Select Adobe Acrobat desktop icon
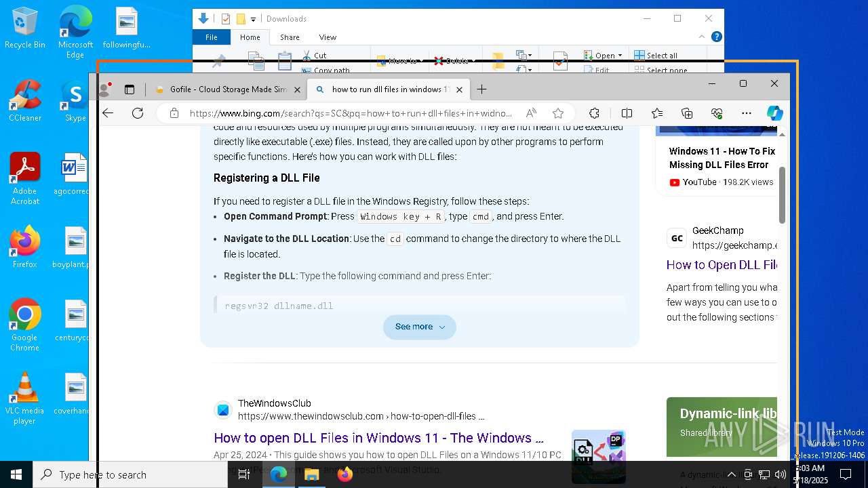 pyautogui.click(x=24, y=179)
